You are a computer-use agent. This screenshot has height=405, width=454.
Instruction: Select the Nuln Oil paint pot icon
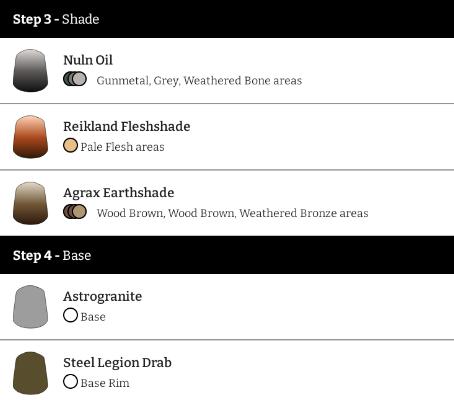click(x=30, y=70)
